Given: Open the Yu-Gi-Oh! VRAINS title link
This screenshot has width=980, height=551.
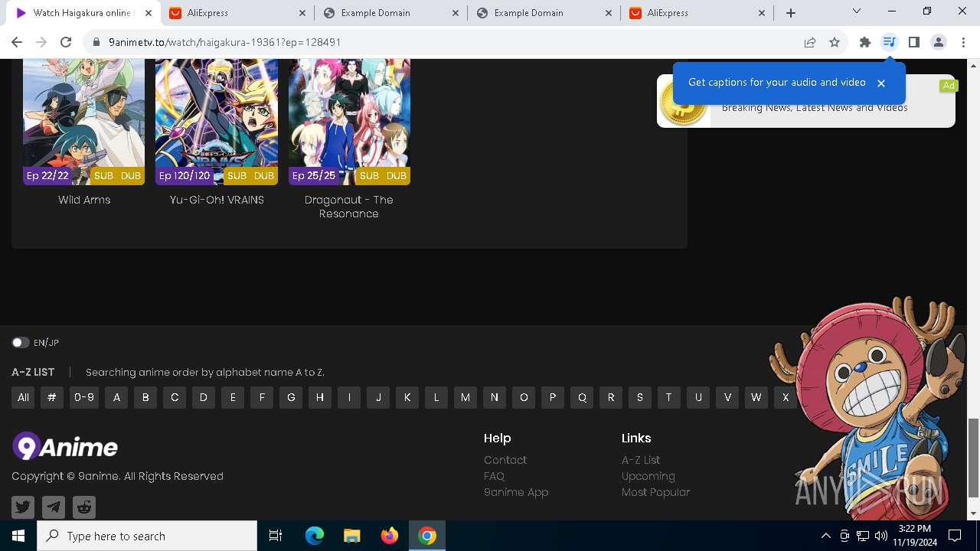Looking at the screenshot, I should [x=217, y=200].
